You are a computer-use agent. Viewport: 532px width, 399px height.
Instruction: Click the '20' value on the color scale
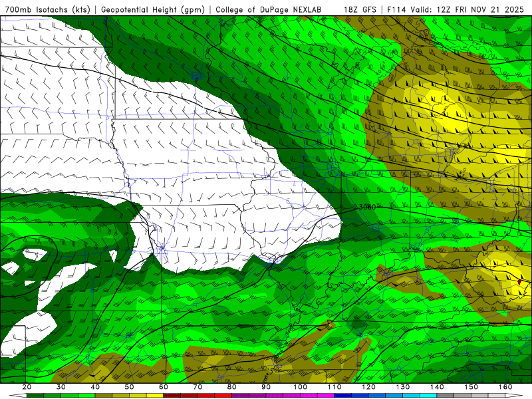pyautogui.click(x=27, y=387)
